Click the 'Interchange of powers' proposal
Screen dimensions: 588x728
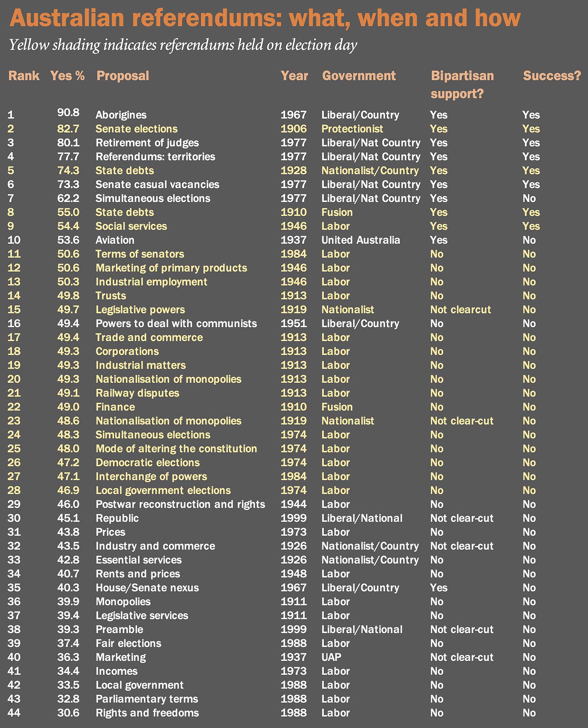151,477
